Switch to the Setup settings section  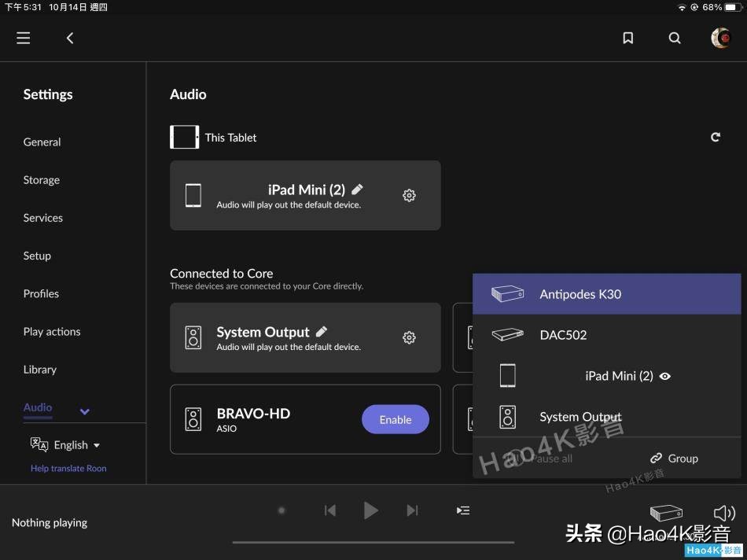[x=37, y=256]
